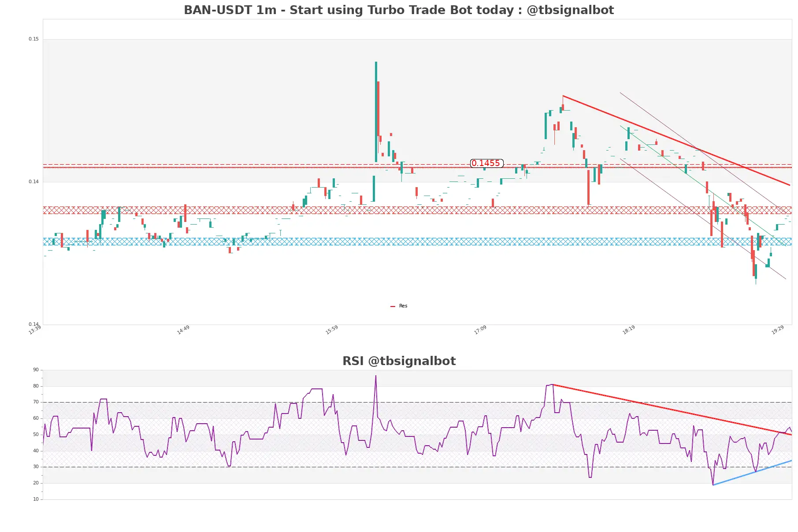Click the blue RSI support trendline
This screenshot has height=532, width=798.
(752, 473)
